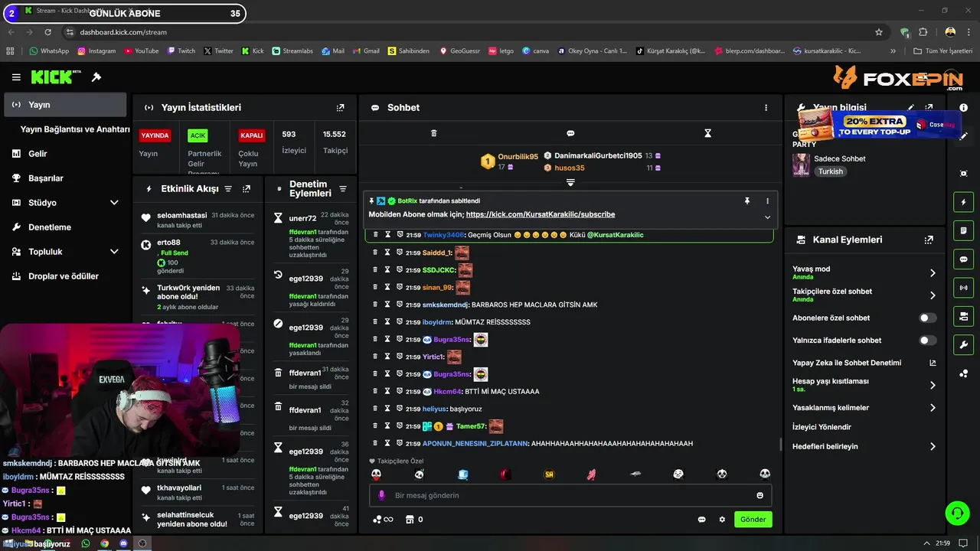
Task: Pop out the Yayın İstatistikleri panel
Action: [x=341, y=108]
